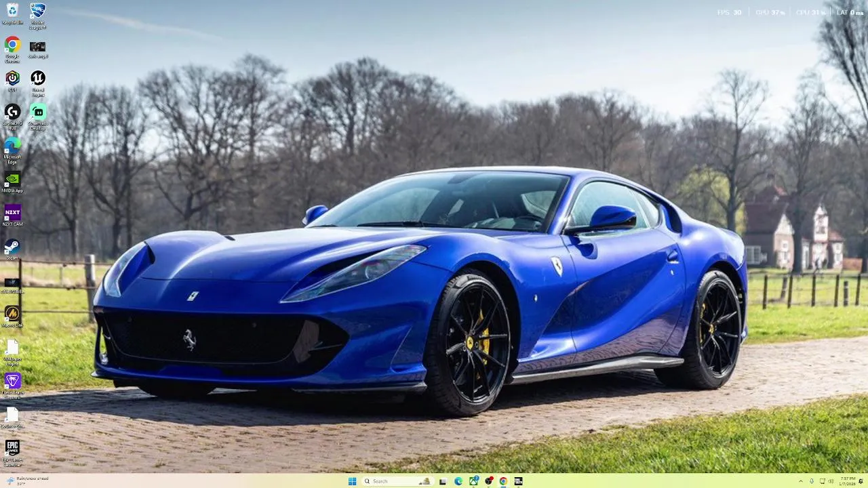Expand the hidden system tray icons
The width and height of the screenshot is (868, 488).
(801, 481)
